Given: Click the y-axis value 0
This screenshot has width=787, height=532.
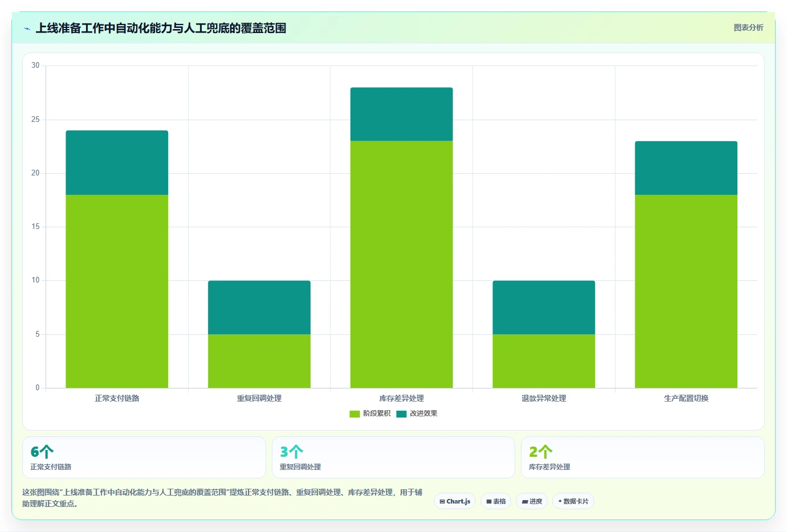Looking at the screenshot, I should click(38, 388).
